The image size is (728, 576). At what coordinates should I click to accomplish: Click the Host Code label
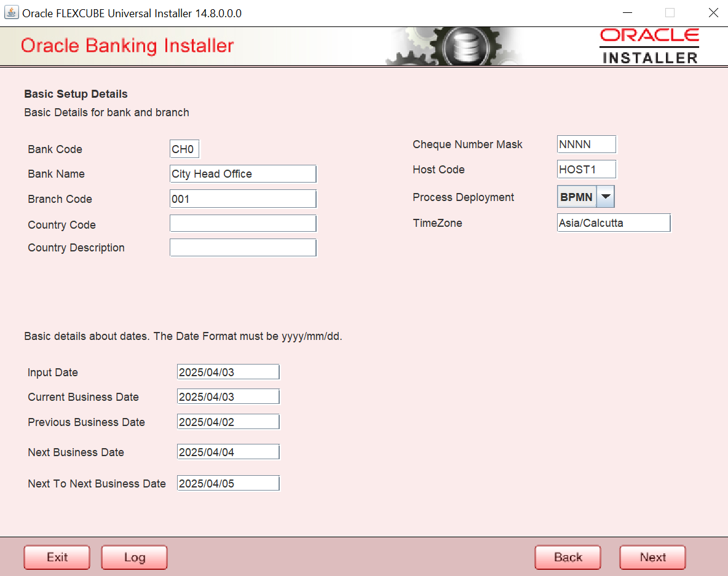point(438,170)
